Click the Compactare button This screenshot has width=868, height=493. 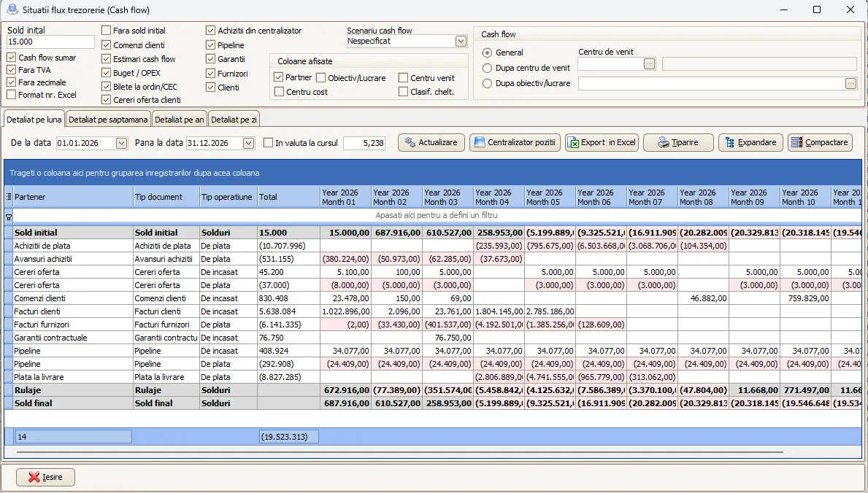click(819, 142)
